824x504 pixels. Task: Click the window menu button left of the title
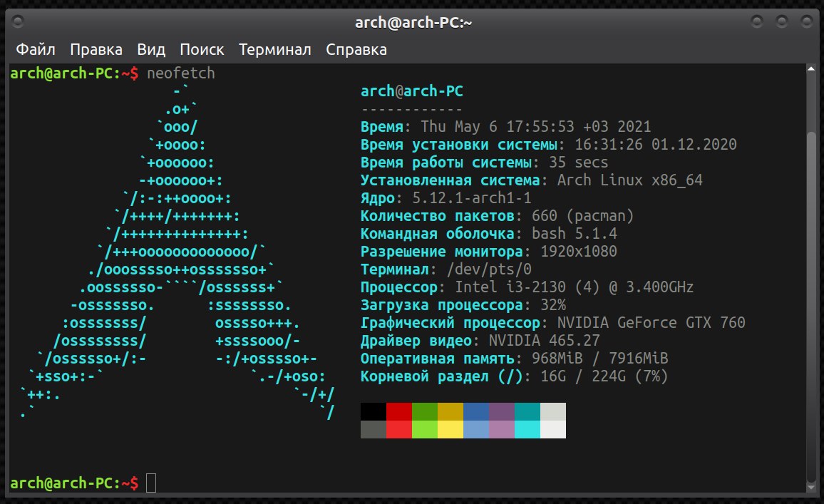[18, 21]
